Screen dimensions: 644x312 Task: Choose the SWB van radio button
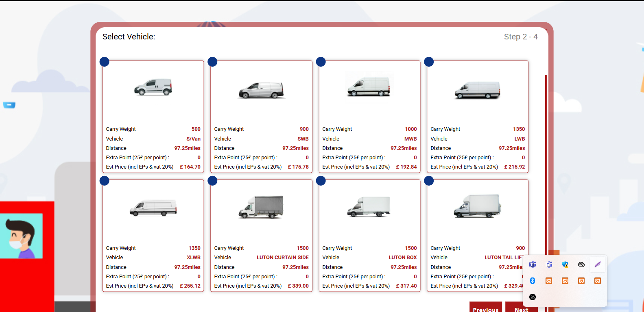click(212, 62)
